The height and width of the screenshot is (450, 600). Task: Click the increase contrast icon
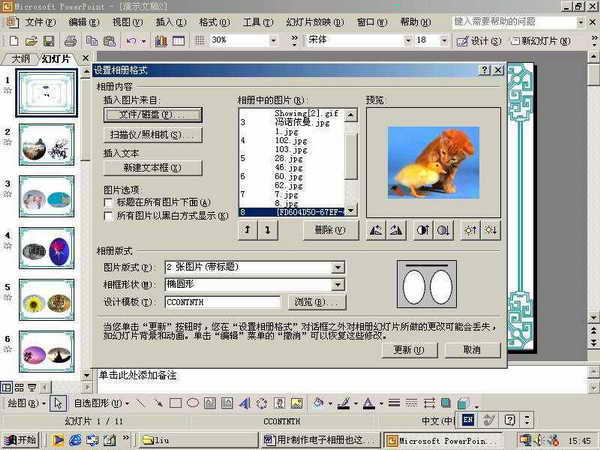pos(421,230)
